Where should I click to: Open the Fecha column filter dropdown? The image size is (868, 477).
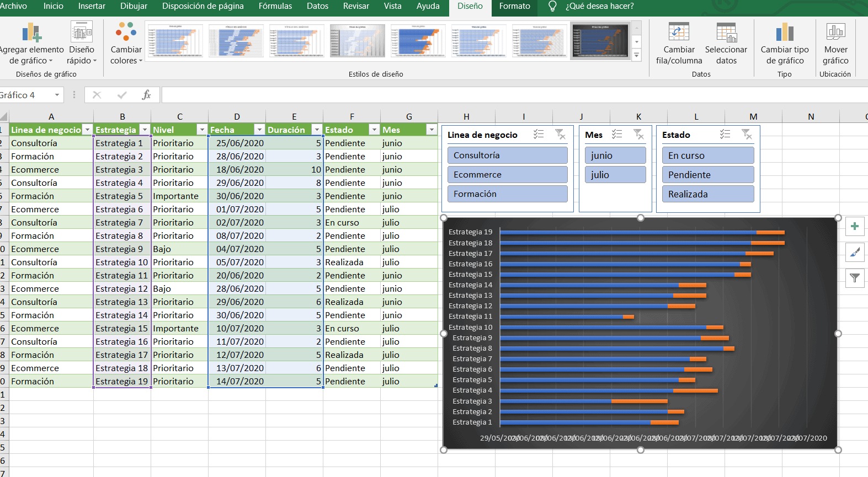point(259,130)
